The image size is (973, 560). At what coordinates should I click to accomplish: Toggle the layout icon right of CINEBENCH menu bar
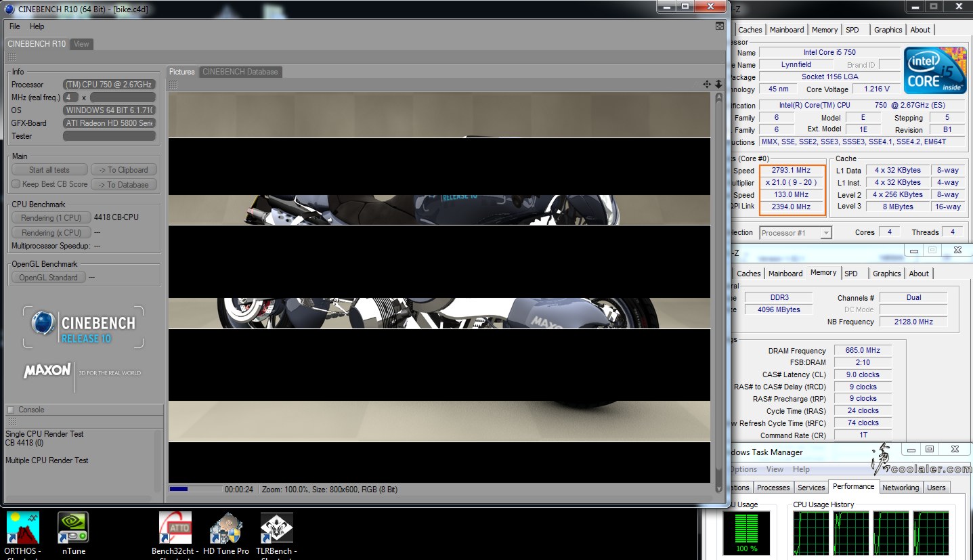point(720,26)
